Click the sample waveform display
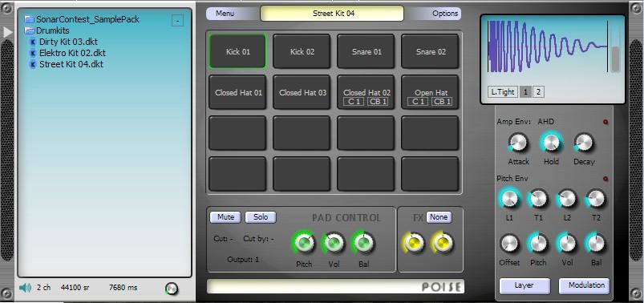This screenshot has height=303, width=644. click(548, 47)
